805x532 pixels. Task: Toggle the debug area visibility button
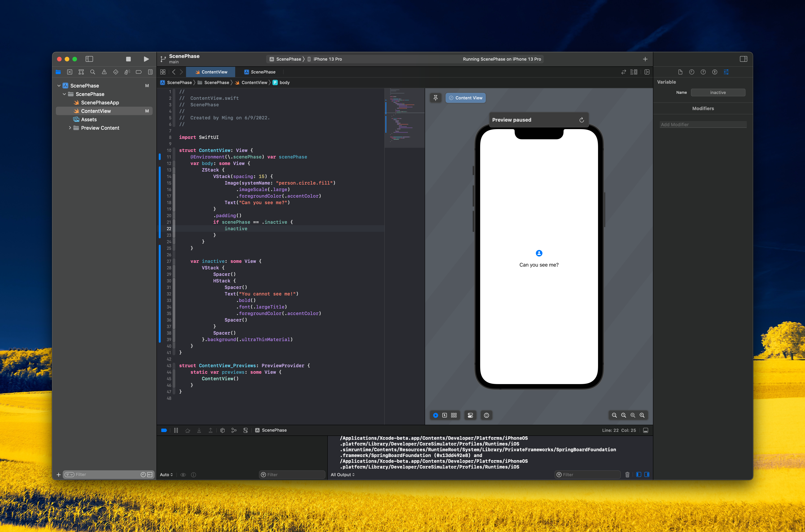click(645, 430)
